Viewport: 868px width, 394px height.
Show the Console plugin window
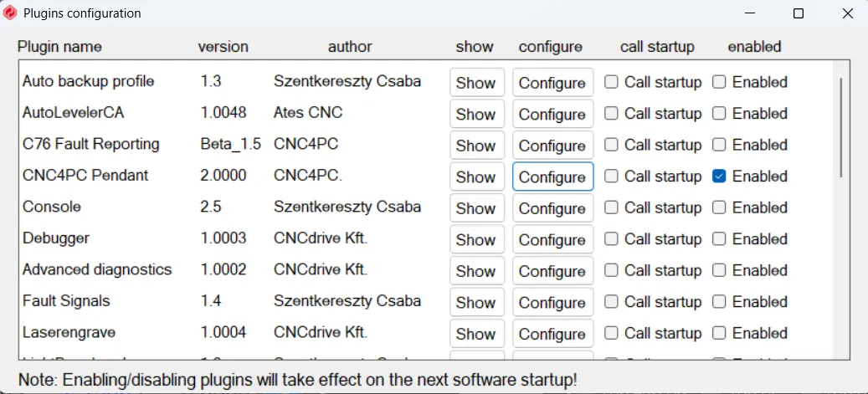tap(476, 208)
